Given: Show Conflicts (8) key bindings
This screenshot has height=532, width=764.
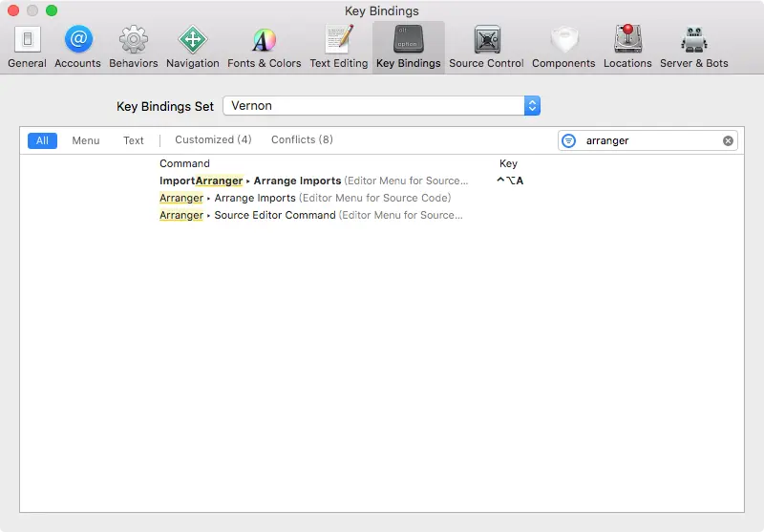Looking at the screenshot, I should pos(302,139).
